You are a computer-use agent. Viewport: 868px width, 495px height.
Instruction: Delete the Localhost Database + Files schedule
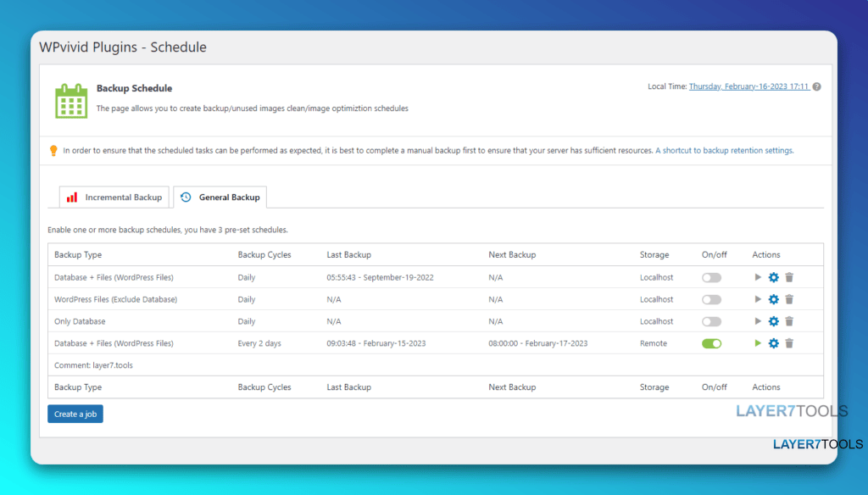pyautogui.click(x=789, y=277)
